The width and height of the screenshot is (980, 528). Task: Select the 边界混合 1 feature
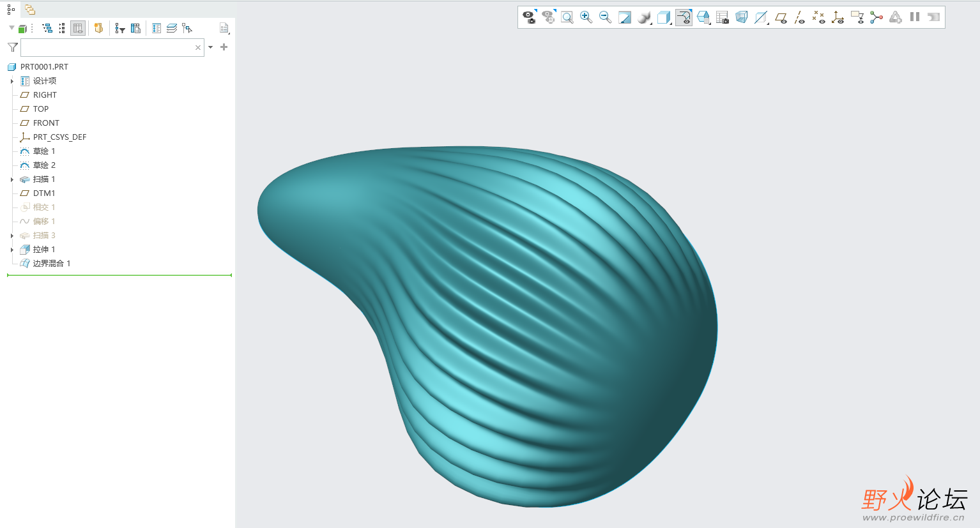(x=52, y=264)
